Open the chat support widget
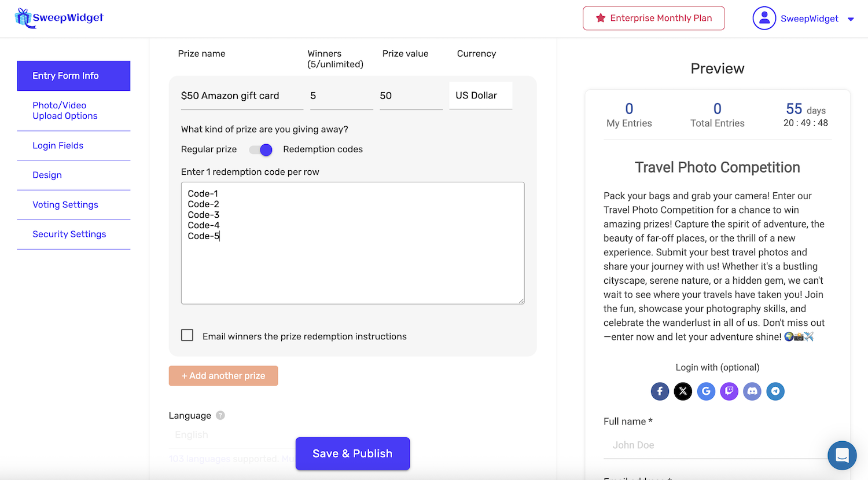Image resolution: width=868 pixels, height=480 pixels. coord(842,455)
